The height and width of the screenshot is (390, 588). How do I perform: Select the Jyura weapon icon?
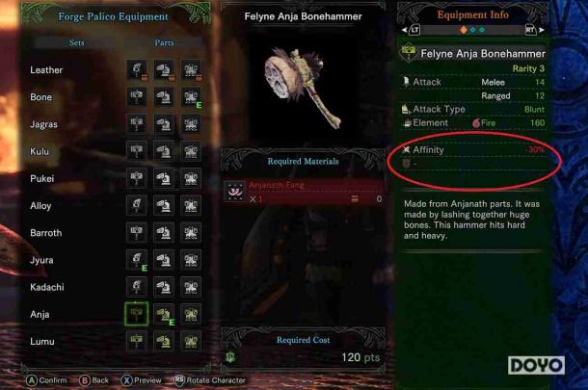click(x=137, y=260)
